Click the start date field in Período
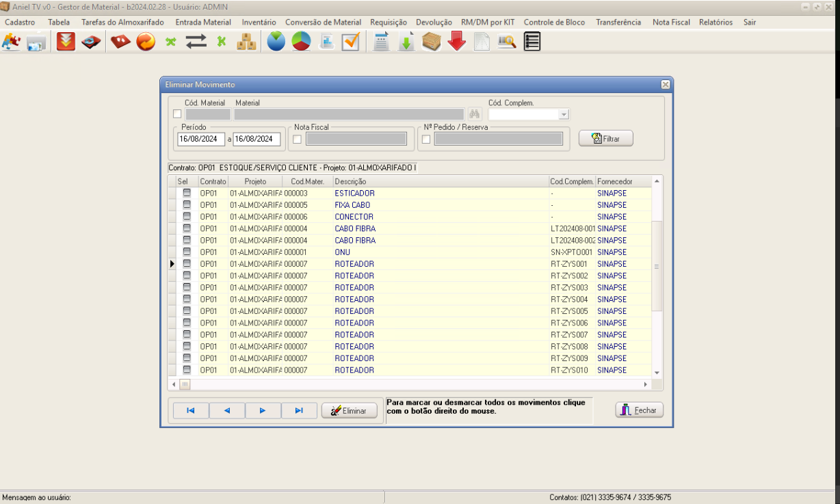 pos(200,139)
